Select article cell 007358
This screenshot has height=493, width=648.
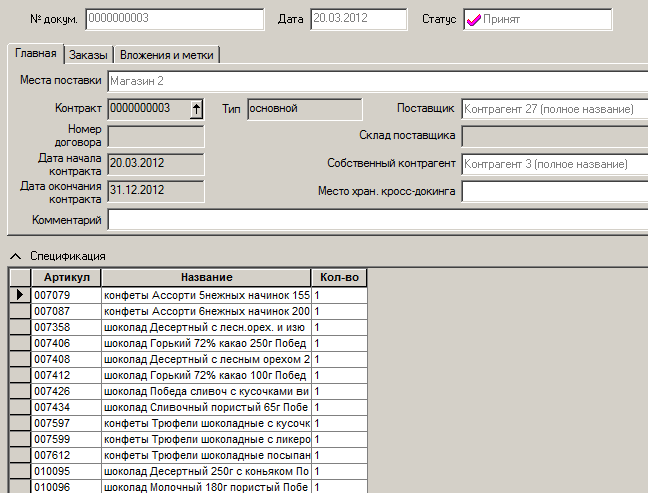pyautogui.click(x=66, y=327)
